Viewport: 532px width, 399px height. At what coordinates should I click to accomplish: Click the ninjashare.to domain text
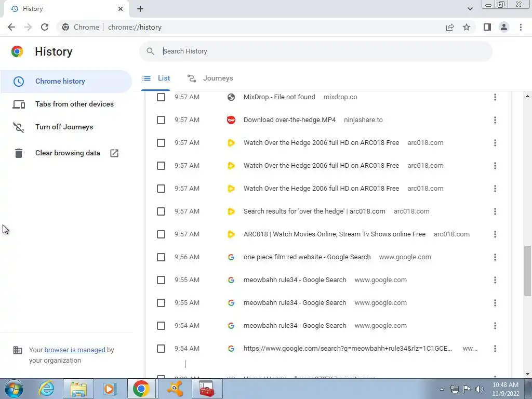point(363,120)
